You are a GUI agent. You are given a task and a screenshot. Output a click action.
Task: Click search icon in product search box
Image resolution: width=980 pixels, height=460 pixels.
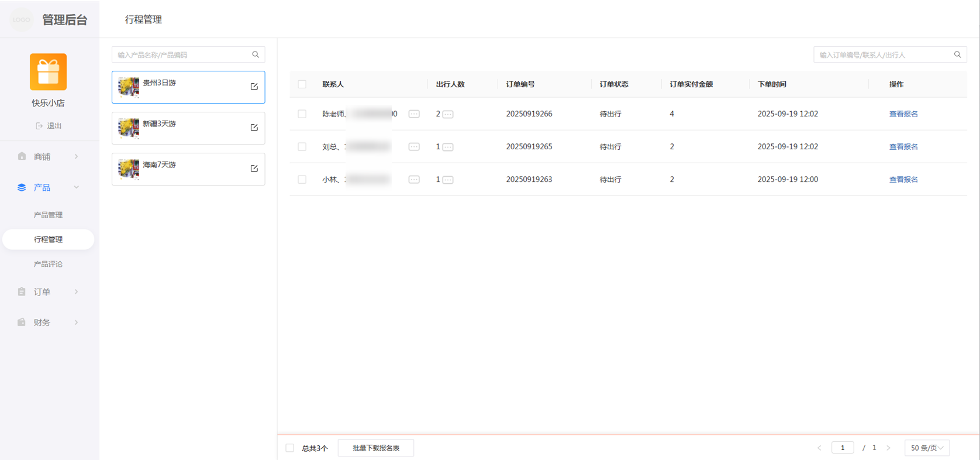[x=256, y=54]
